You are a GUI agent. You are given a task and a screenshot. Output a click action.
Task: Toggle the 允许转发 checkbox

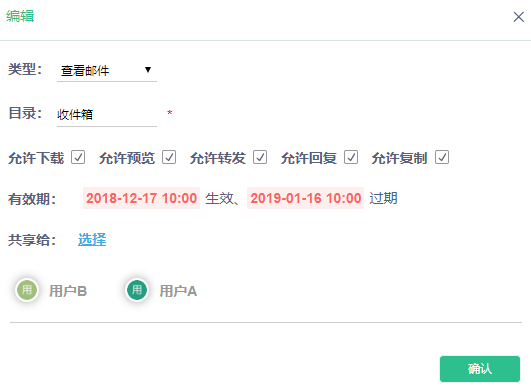pos(260,157)
